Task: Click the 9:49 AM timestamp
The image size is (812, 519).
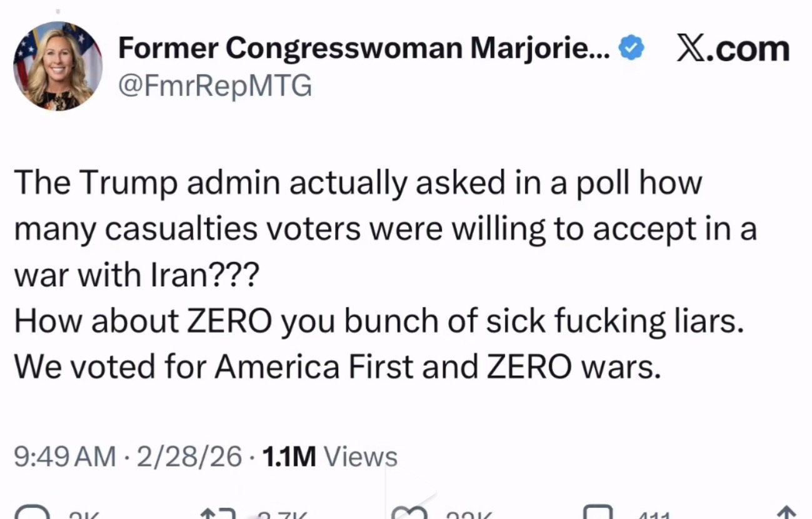Action: [64, 457]
